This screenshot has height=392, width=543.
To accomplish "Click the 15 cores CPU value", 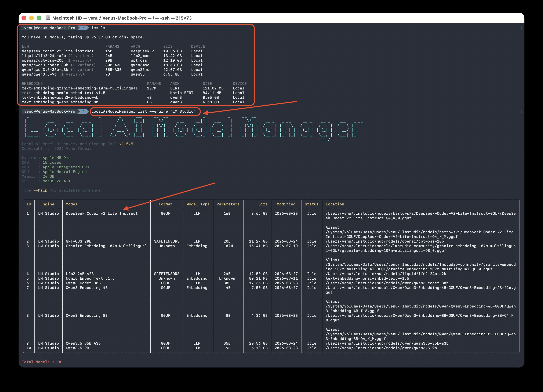I will point(52,162).
